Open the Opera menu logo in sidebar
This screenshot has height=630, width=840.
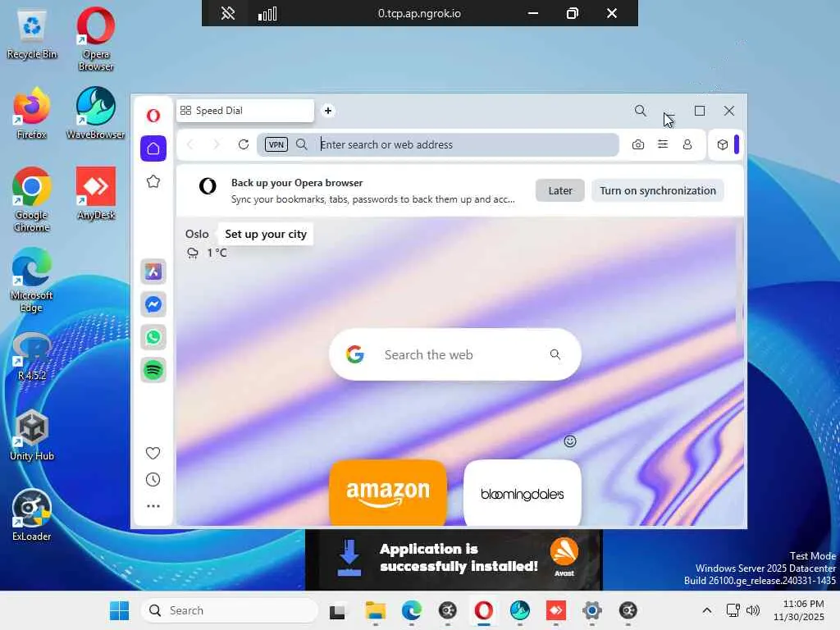153,115
